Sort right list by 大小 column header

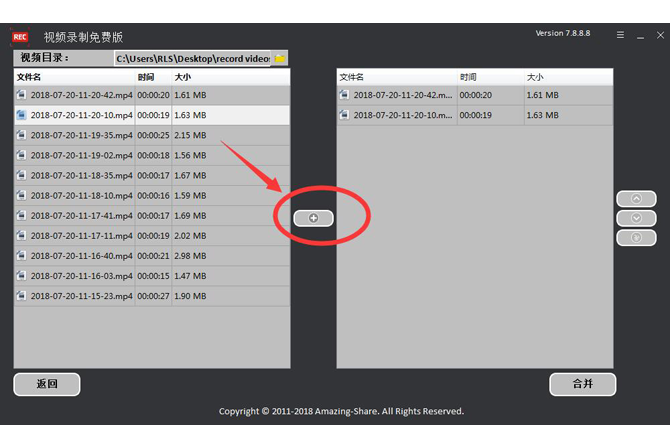(535, 77)
